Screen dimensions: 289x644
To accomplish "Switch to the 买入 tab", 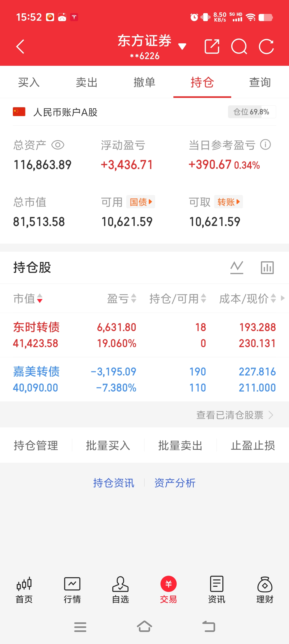I will pyautogui.click(x=29, y=82).
